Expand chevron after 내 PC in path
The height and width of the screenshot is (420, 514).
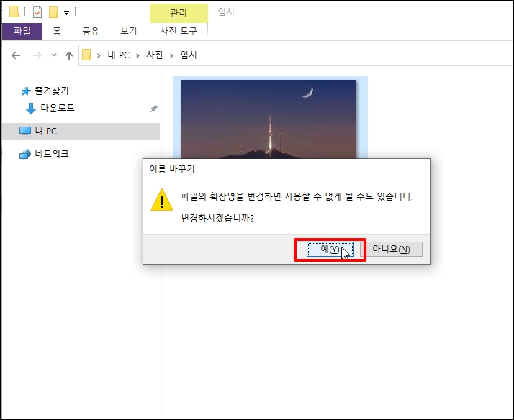tap(137, 55)
